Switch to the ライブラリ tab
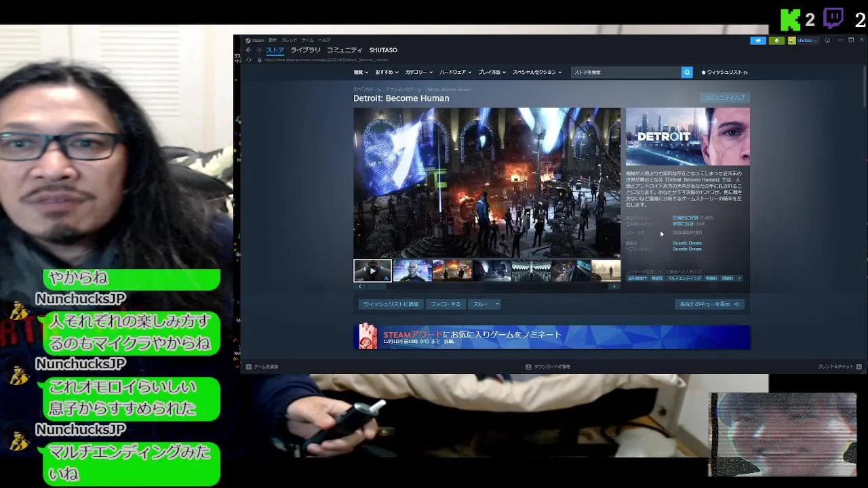 click(x=305, y=50)
